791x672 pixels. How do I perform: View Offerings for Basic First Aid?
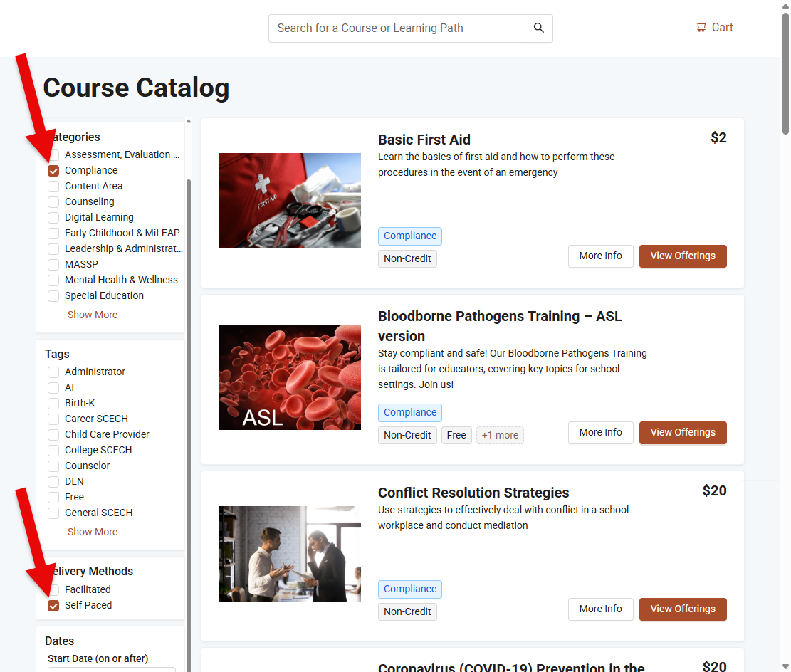pos(683,256)
